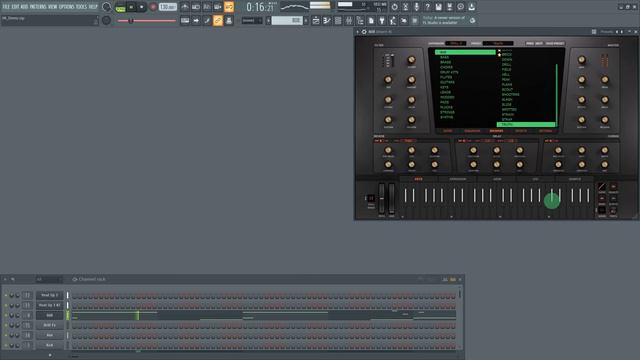Screen dimensions: 640x360
Task: Toggle the highlighted multilink to controllers button
Action: [x=218, y=20]
